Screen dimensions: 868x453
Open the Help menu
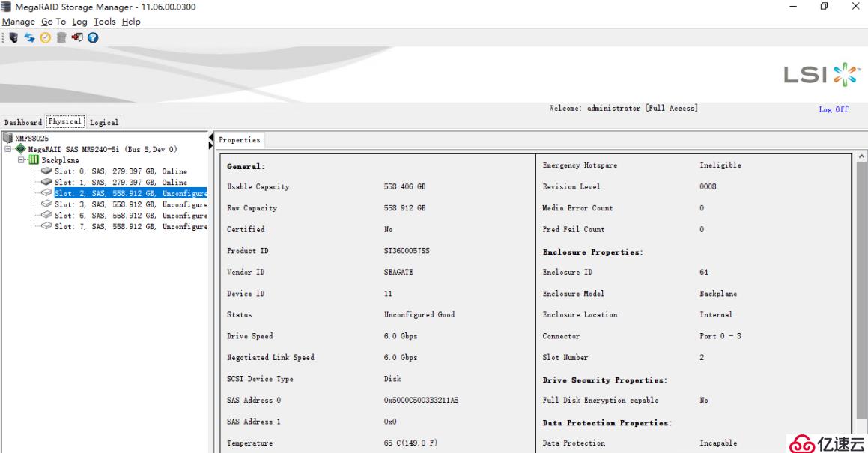[x=131, y=22]
